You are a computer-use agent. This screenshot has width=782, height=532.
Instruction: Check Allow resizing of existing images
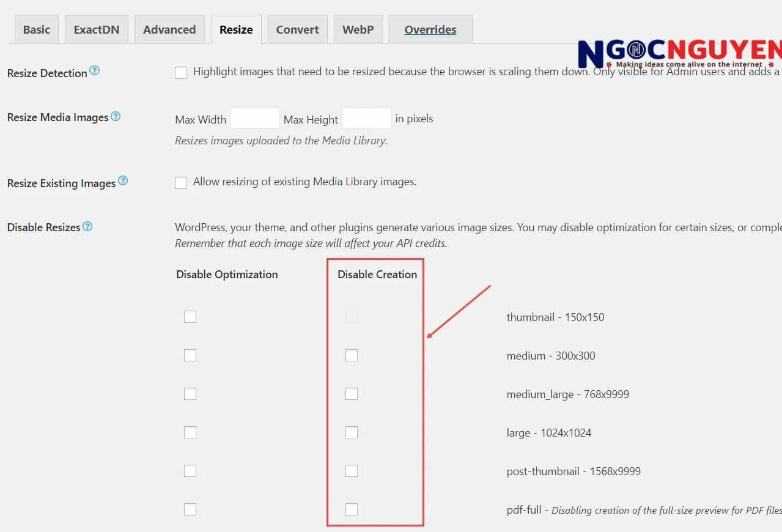(x=181, y=183)
